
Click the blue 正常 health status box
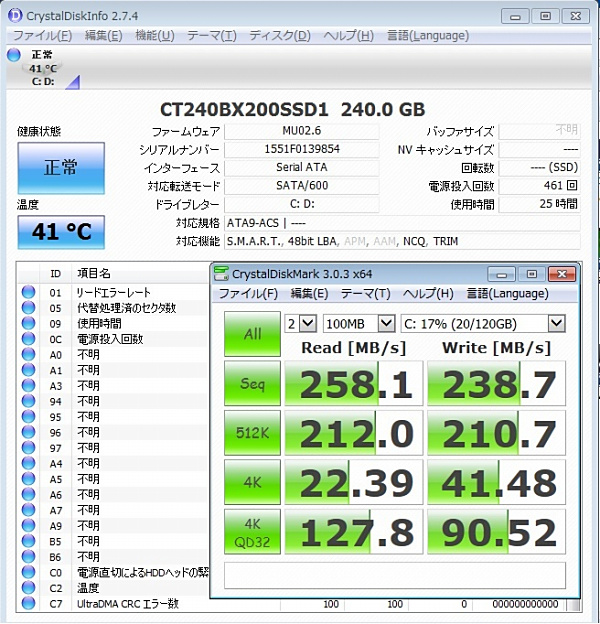[60, 167]
